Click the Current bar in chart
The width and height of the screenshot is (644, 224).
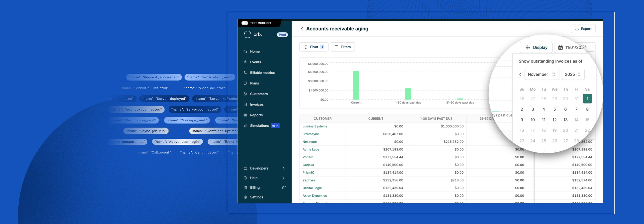356,85
